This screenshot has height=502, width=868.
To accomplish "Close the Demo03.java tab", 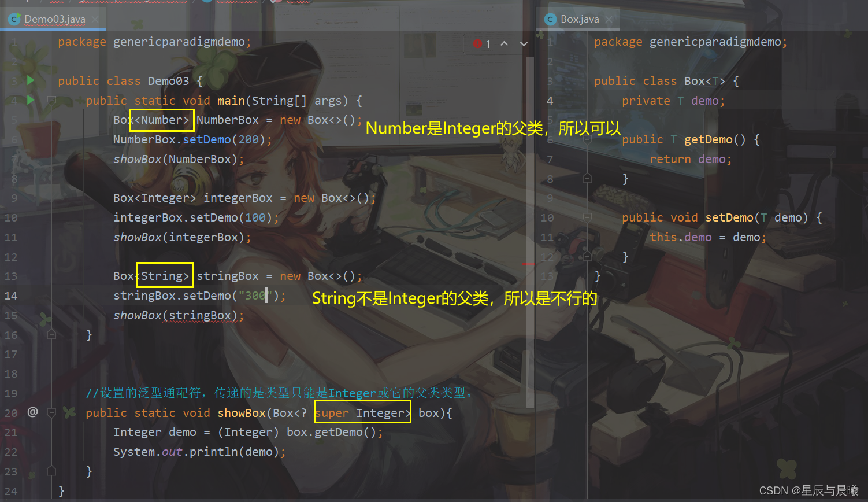I will (95, 19).
